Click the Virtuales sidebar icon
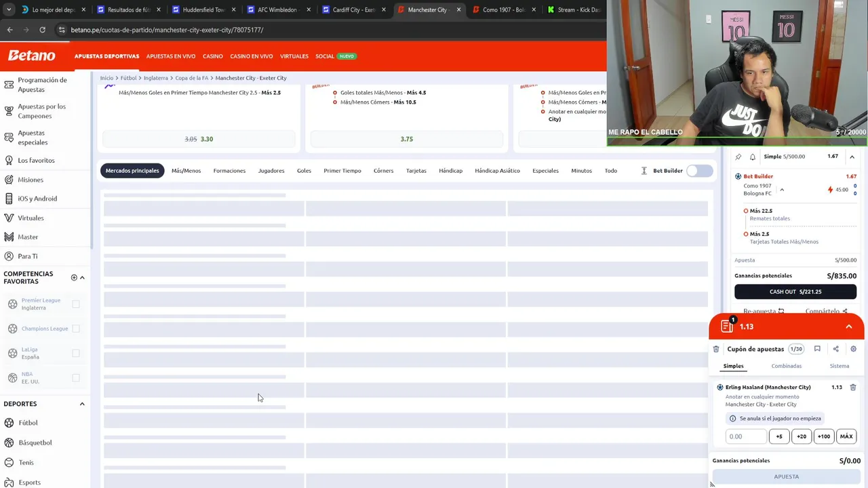 point(9,218)
